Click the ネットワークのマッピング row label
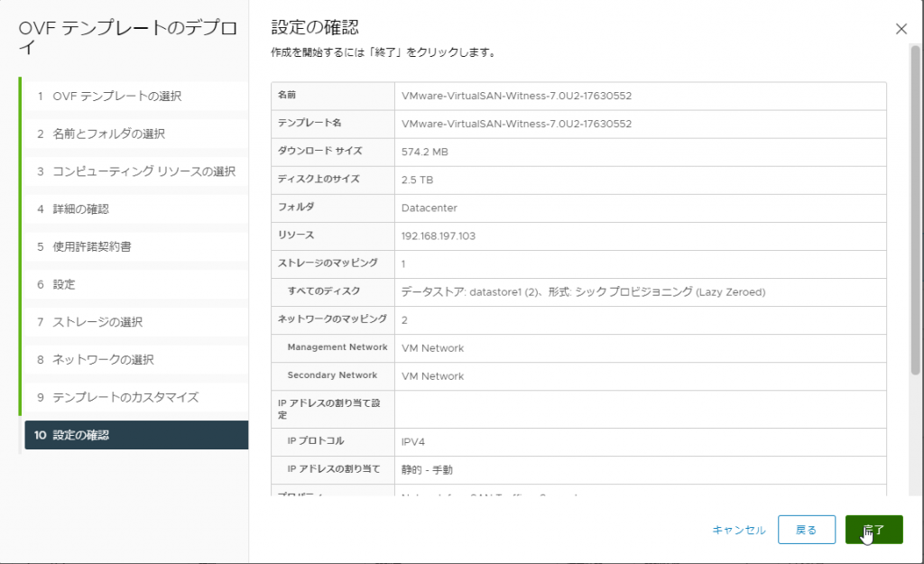The image size is (924, 564). pyautogui.click(x=332, y=319)
